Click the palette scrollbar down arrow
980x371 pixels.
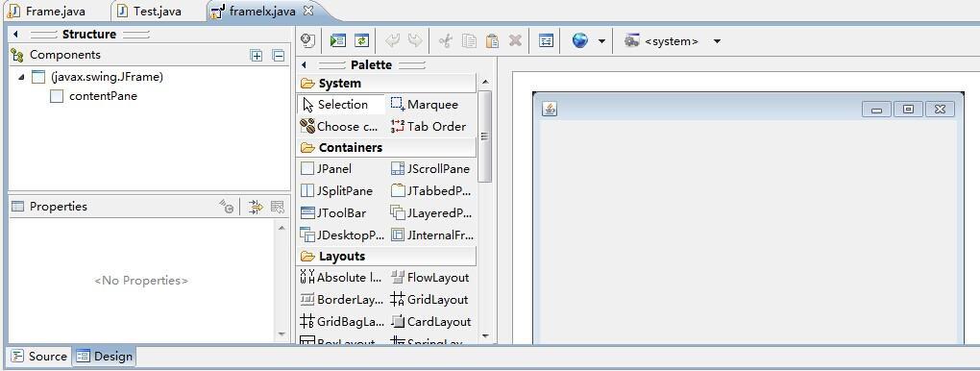pyautogui.click(x=485, y=336)
